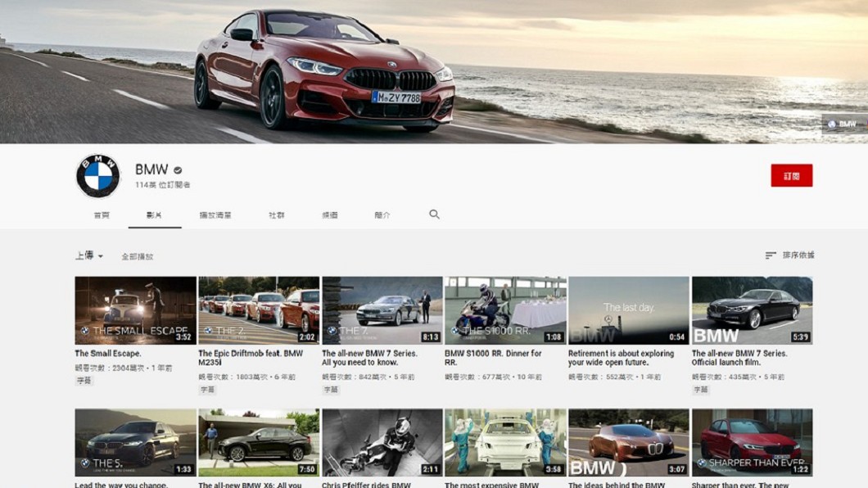Click The Epic Driftmob feat. BMW M235i title

(251, 358)
